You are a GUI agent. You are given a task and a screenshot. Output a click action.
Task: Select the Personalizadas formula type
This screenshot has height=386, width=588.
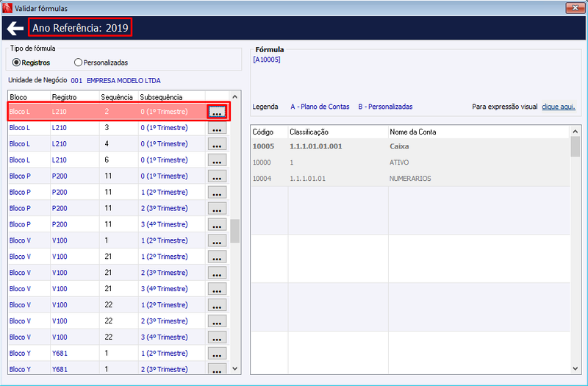point(101,62)
